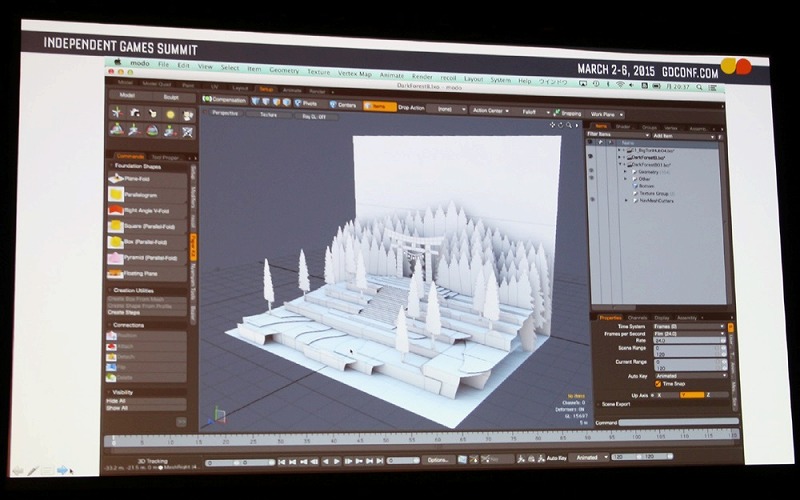Select the Plane-Fold foundation shape
Viewport: 800px width, 500px height.
tap(147, 179)
